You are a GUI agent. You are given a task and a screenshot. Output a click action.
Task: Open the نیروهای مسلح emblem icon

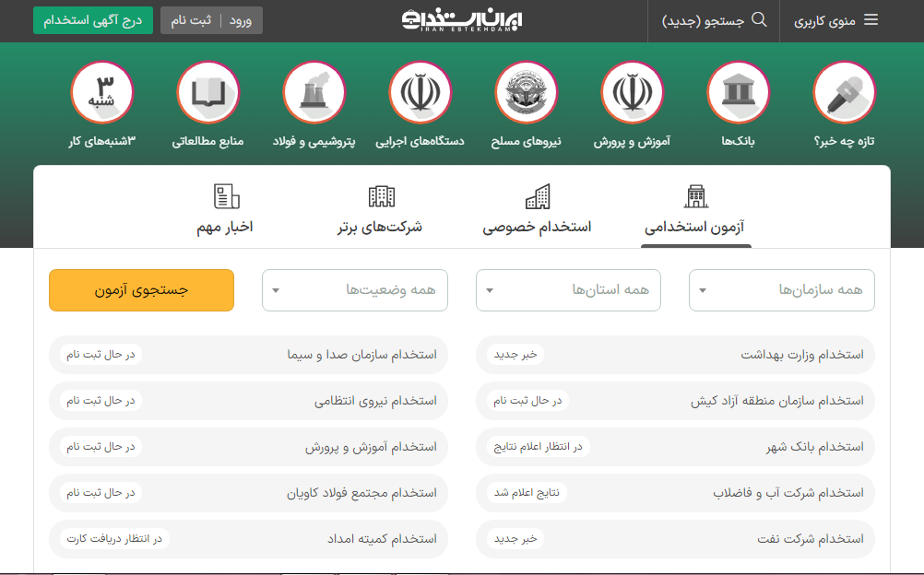tap(526, 92)
